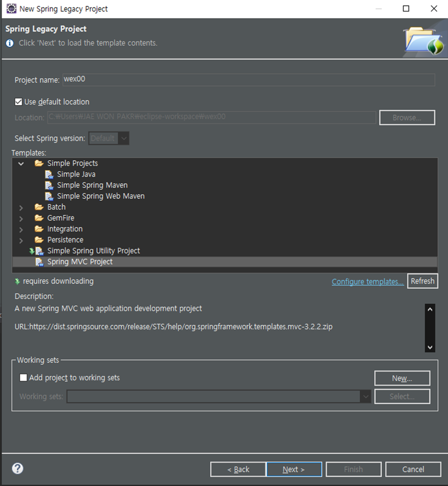Click the Browse location button
448x486 pixels.
coord(407,118)
